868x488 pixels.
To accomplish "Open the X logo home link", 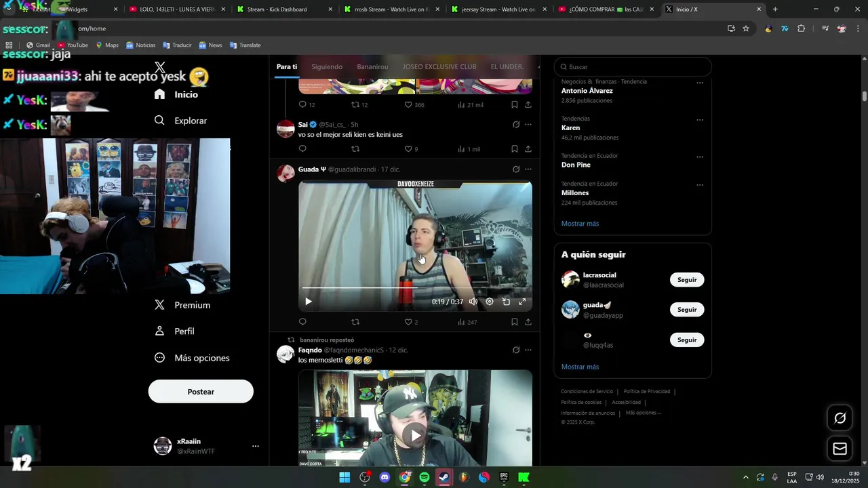I will pyautogui.click(x=160, y=67).
